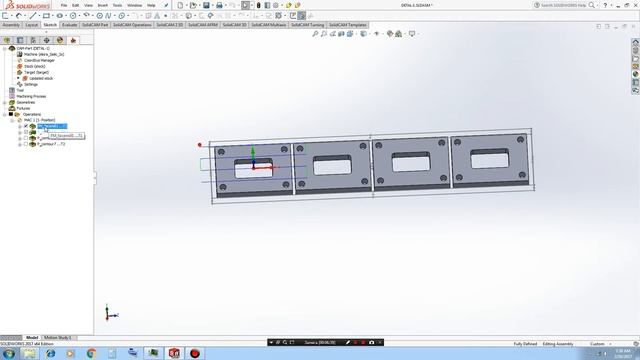Click the Options gear icon
The height and width of the screenshot is (360, 640).
pos(276,5)
